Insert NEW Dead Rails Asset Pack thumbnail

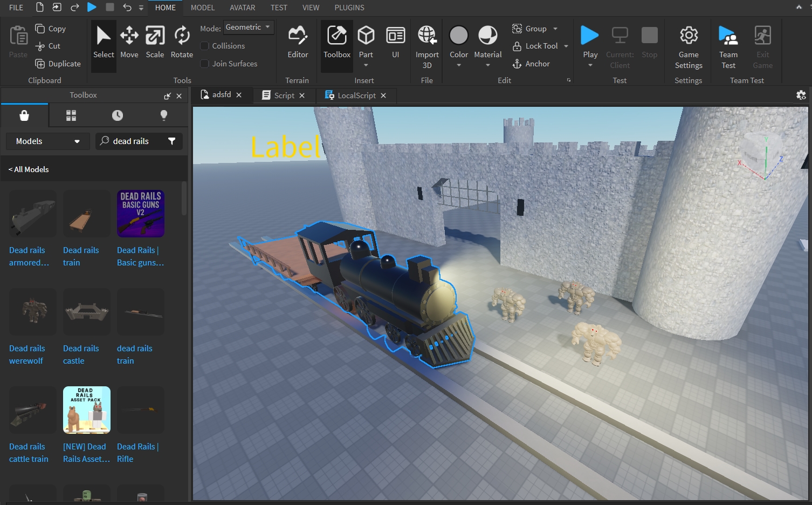coord(87,410)
